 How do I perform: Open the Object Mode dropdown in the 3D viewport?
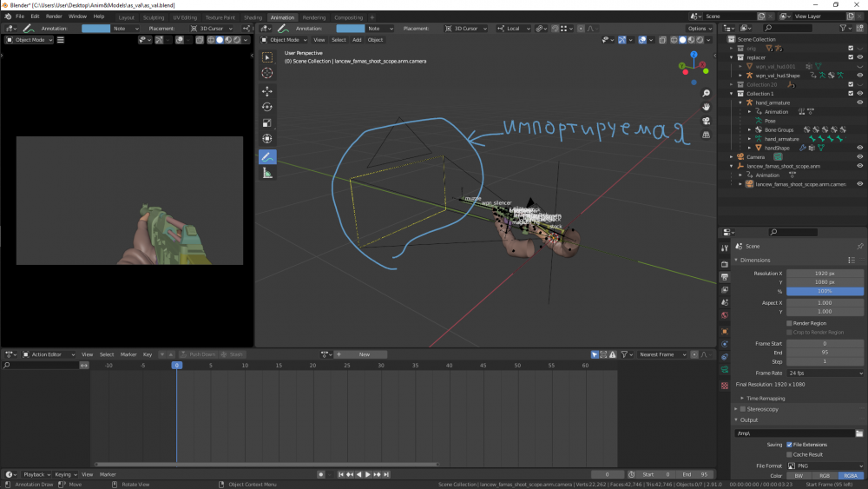(x=285, y=40)
